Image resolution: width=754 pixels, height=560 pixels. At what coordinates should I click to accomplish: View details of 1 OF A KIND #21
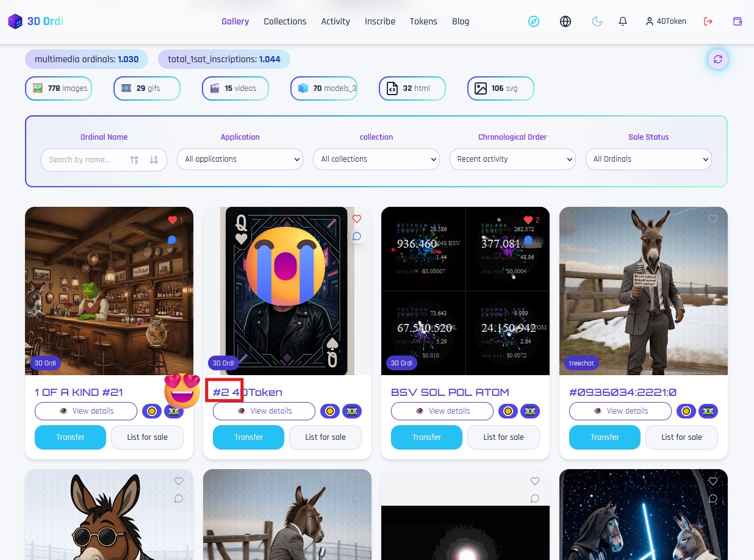pyautogui.click(x=86, y=411)
